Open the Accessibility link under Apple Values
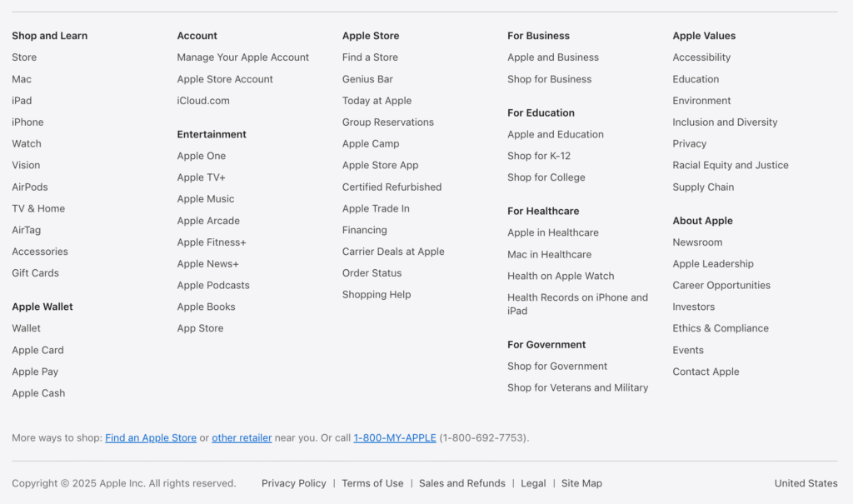This screenshot has width=853, height=504. click(701, 57)
